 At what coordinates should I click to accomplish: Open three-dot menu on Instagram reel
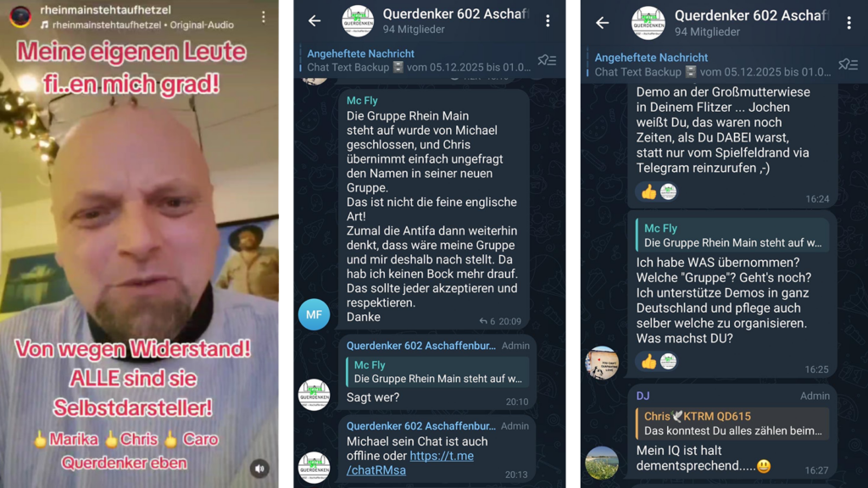click(264, 17)
